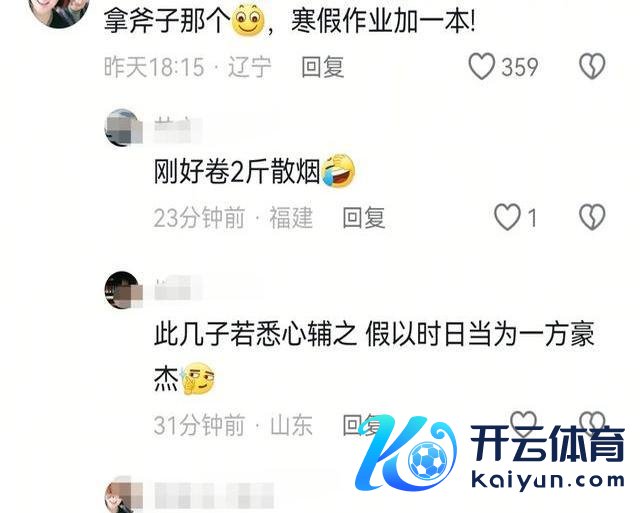This screenshot has height=513, width=640.
Task: Click 回复 under the 辽宁 comment
Action: [322, 67]
